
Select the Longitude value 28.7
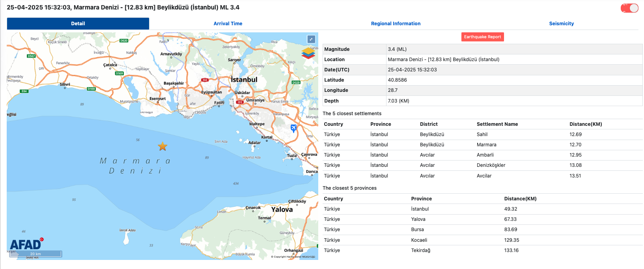pos(393,90)
